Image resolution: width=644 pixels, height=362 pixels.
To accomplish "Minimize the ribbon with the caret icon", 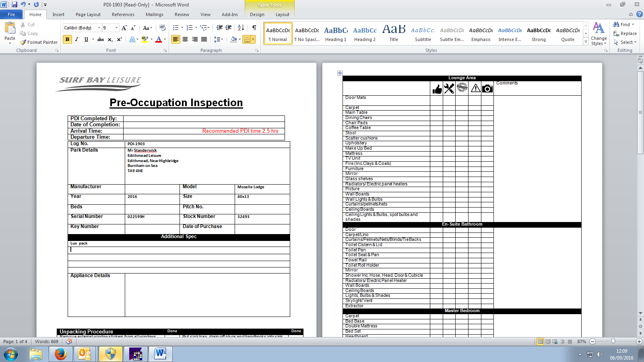I will point(631,14).
